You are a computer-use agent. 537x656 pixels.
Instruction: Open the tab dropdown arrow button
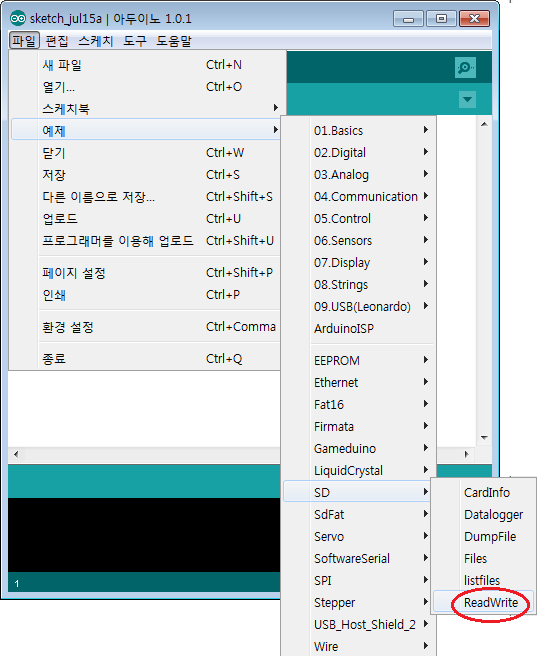(x=467, y=100)
